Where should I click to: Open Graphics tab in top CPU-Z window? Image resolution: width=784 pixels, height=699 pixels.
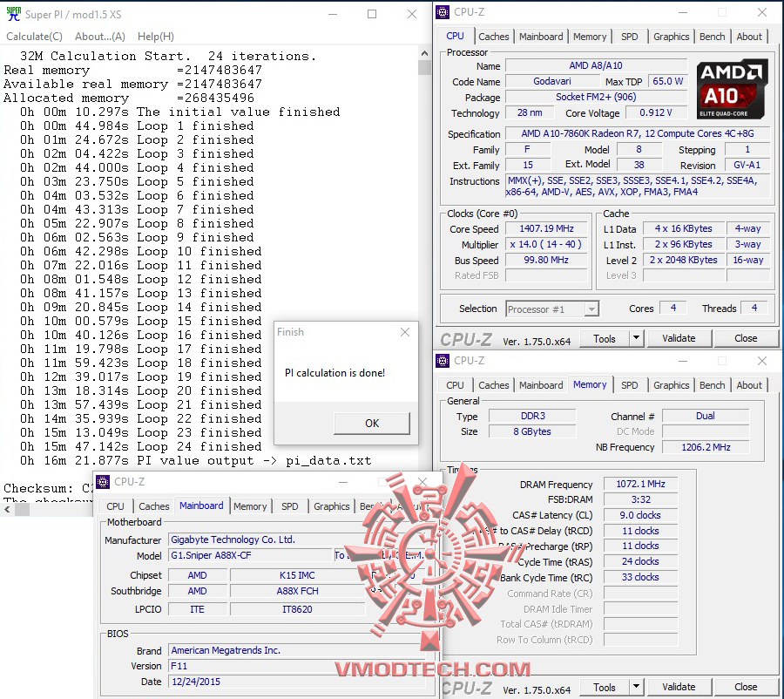coord(671,37)
